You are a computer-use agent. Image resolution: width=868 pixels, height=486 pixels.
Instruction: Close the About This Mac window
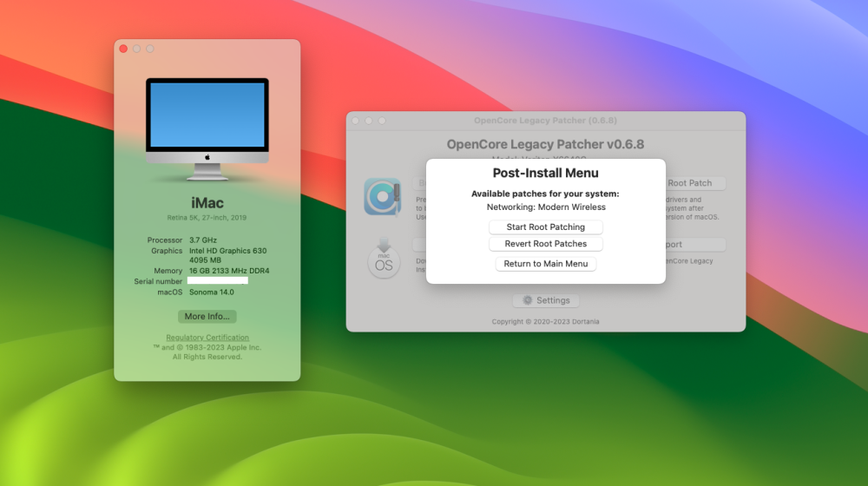coord(123,49)
